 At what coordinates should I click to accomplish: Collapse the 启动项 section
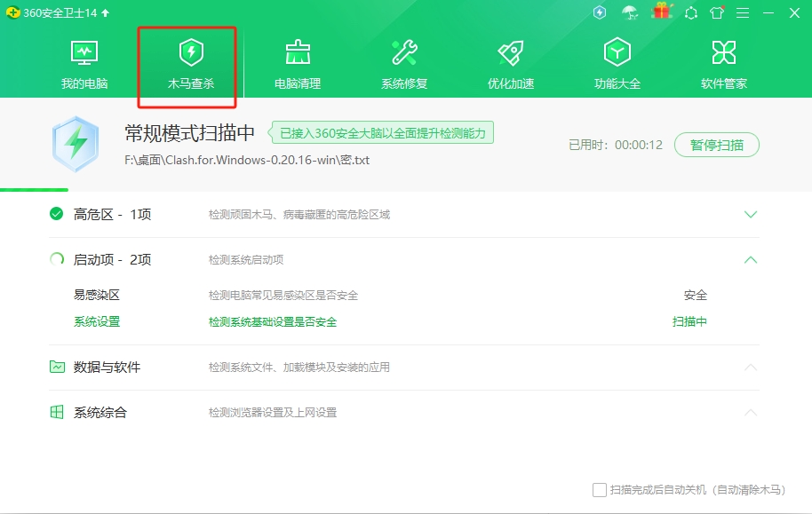[751, 260]
